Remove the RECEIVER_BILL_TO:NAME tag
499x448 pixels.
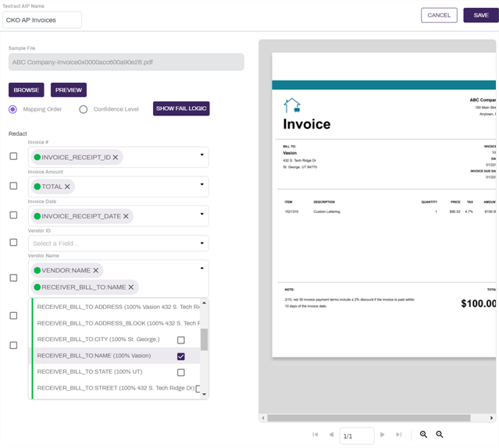pos(130,287)
